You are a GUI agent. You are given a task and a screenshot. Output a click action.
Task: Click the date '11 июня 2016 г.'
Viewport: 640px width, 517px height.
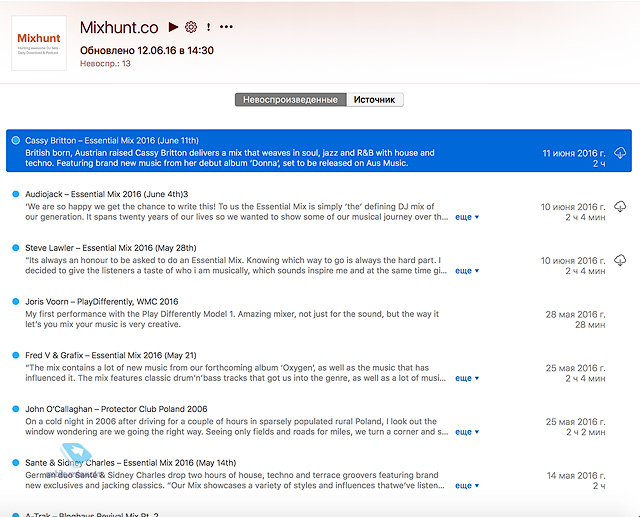[x=573, y=153]
